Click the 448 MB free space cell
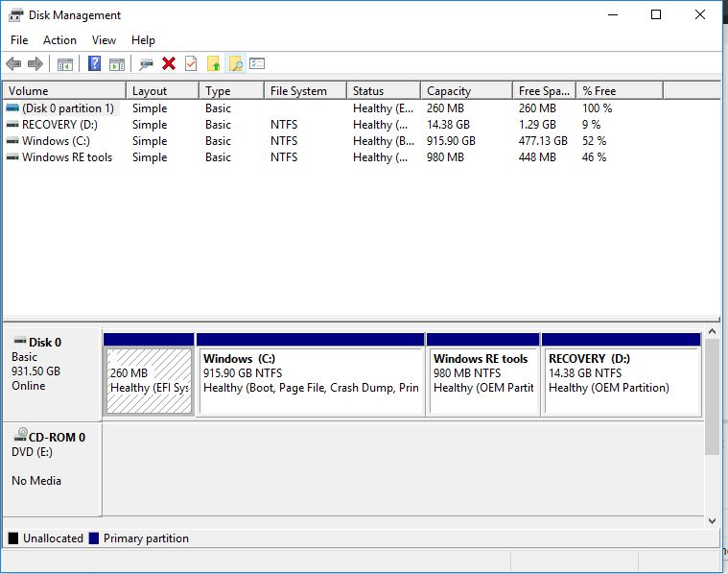Viewport: 728px width, 574px height. tap(537, 157)
